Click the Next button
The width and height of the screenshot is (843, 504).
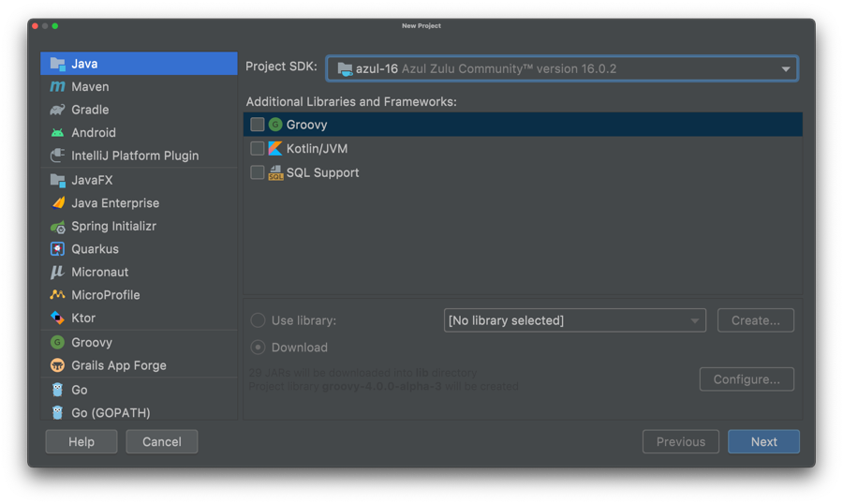click(763, 441)
